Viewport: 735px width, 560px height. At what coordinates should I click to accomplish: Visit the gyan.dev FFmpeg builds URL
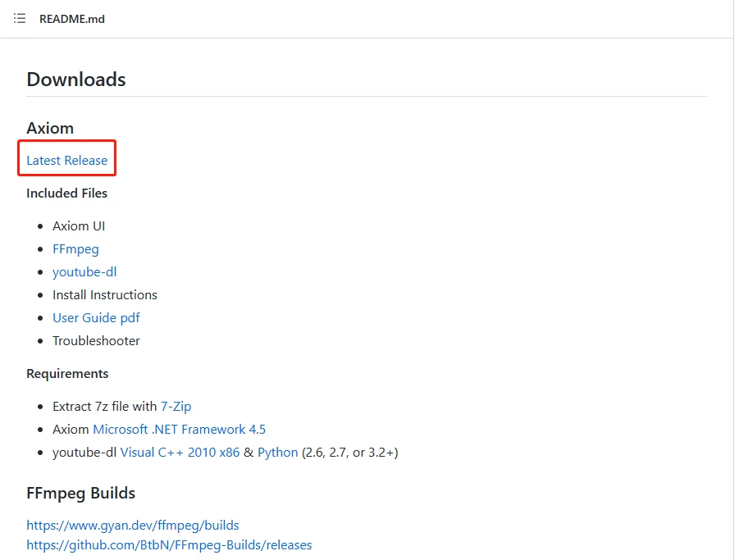coord(133,525)
